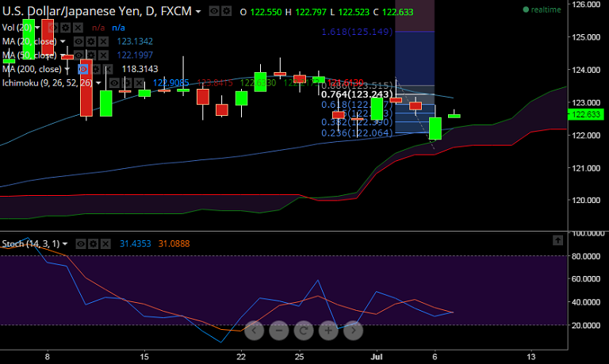Viewport: 609px width, 364px height.
Task: Expand the U.S. Dollar/Japanese Yen title dropdown
Action: (198, 12)
